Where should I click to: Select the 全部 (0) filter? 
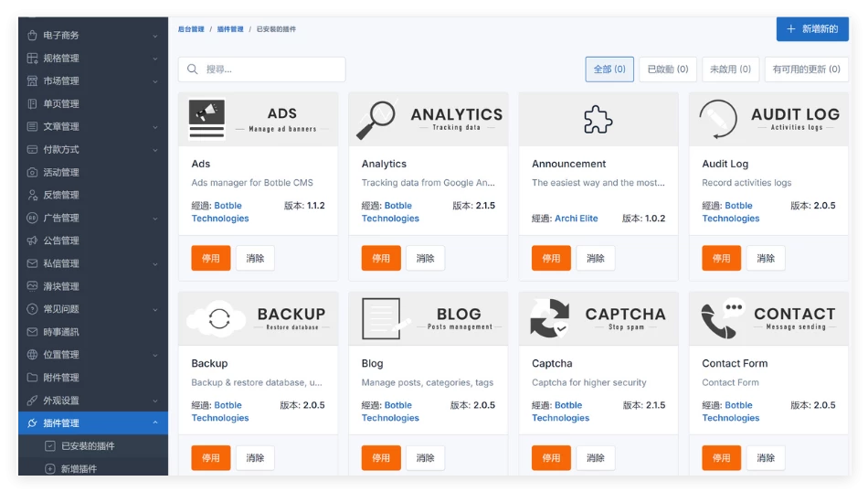(609, 70)
